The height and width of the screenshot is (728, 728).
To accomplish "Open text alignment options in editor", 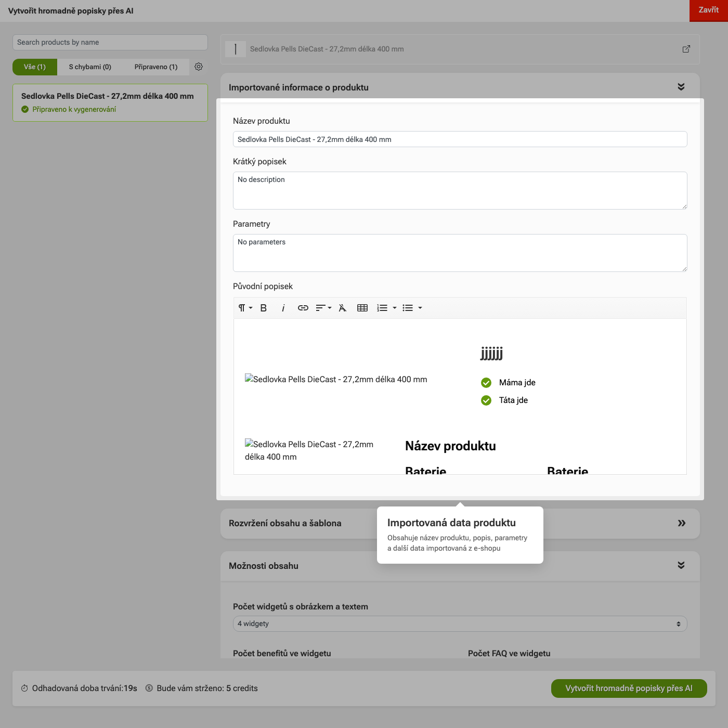I will (323, 308).
